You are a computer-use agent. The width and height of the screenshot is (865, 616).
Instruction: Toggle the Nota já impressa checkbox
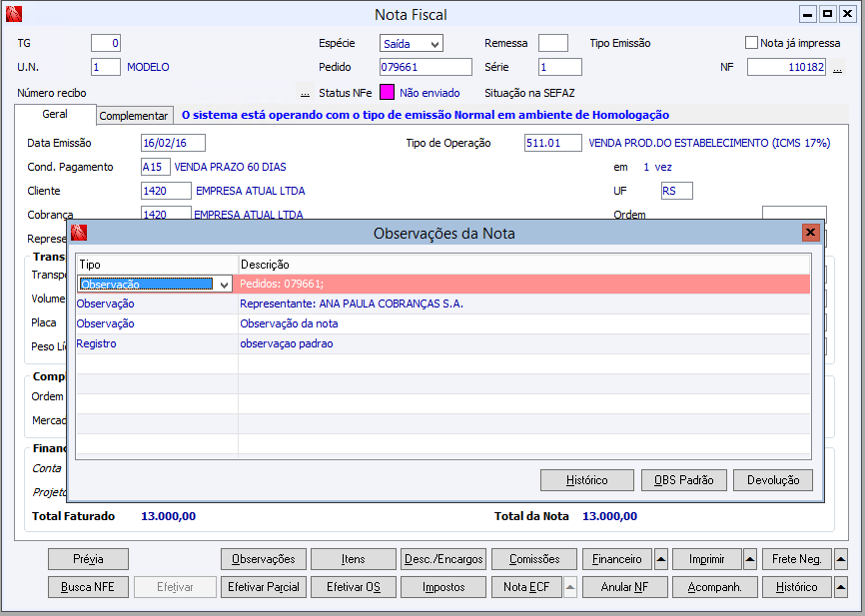(751, 43)
